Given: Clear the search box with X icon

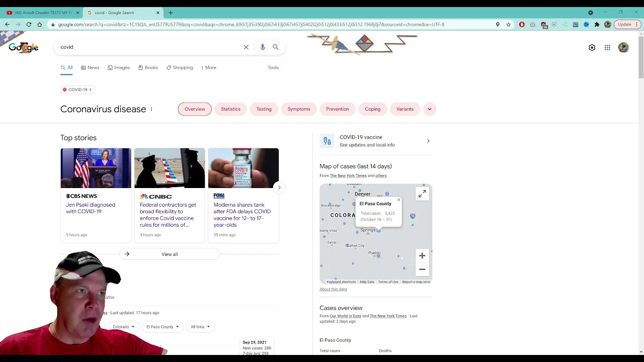Looking at the screenshot, I should (246, 47).
